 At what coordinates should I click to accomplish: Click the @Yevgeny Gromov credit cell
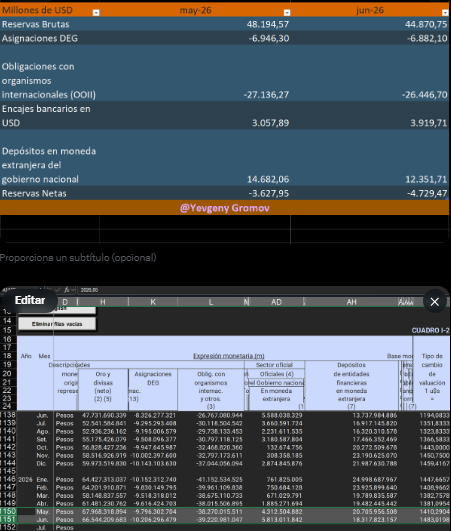225,208
